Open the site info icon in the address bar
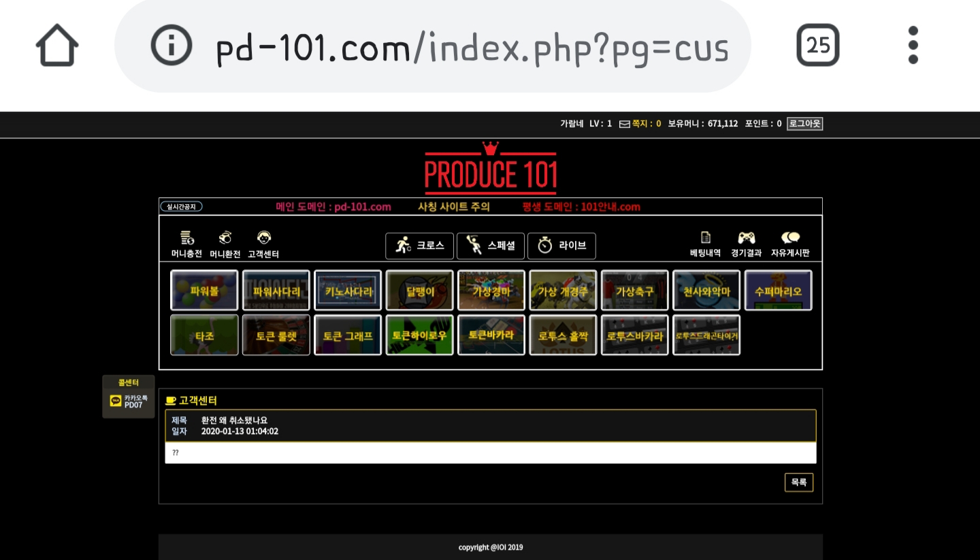Viewport: 980px width, 560px height. click(171, 46)
